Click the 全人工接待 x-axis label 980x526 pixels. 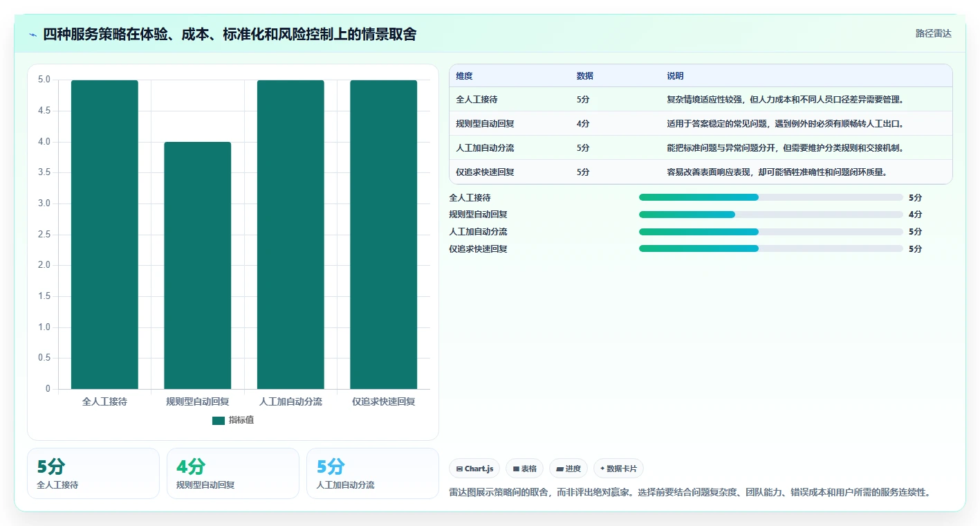coord(104,401)
